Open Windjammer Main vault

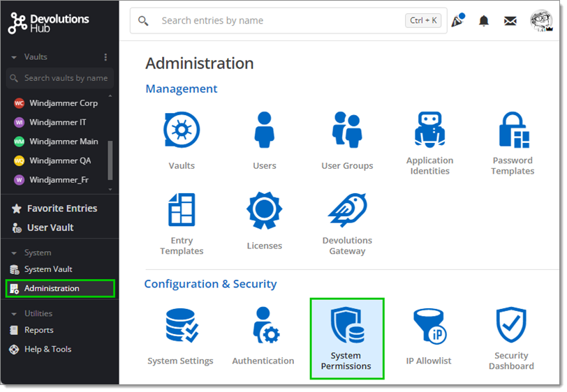[56, 142]
